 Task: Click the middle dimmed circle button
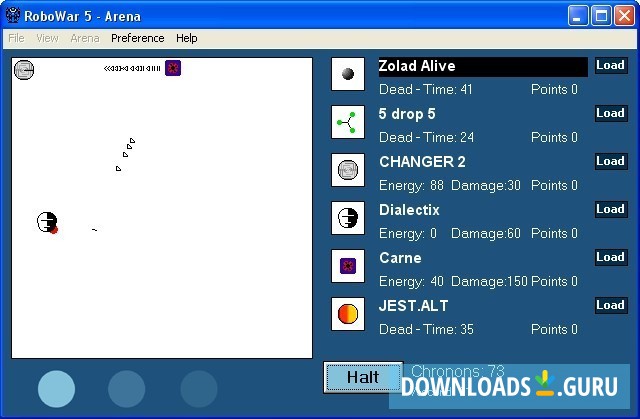[127, 389]
